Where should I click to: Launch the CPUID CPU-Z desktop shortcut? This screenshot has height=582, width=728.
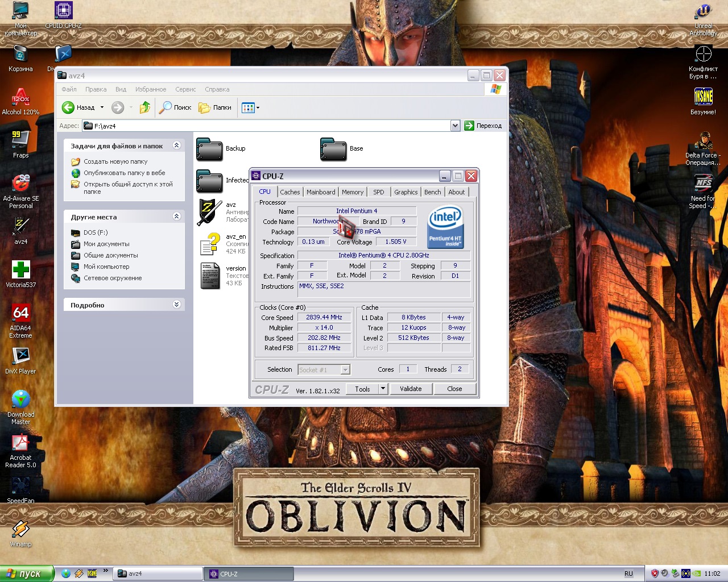tap(63, 11)
